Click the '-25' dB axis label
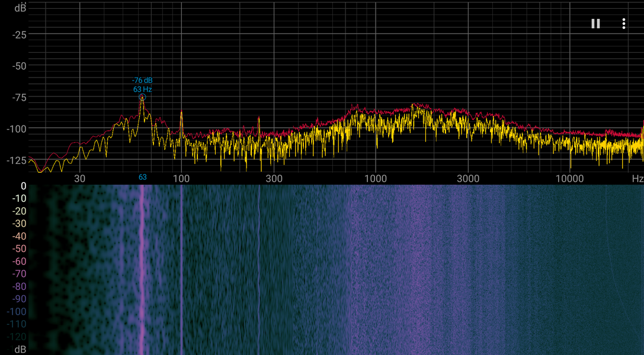 coord(19,35)
